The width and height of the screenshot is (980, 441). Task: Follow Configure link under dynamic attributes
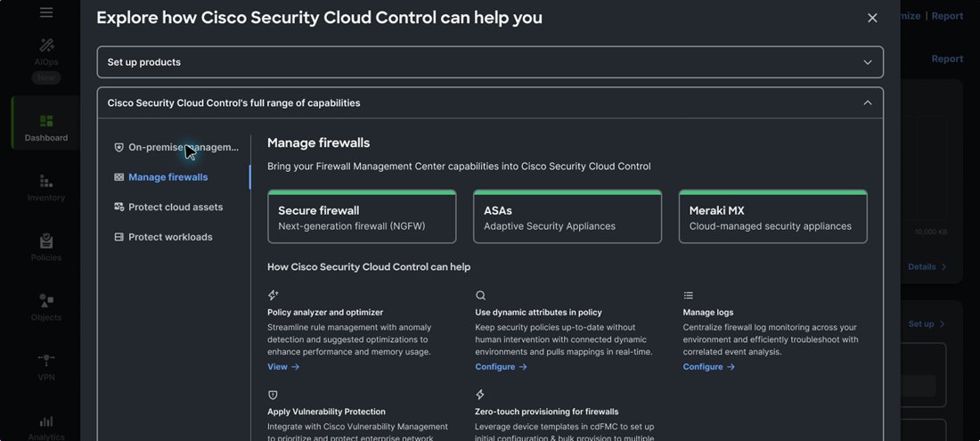[502, 367]
